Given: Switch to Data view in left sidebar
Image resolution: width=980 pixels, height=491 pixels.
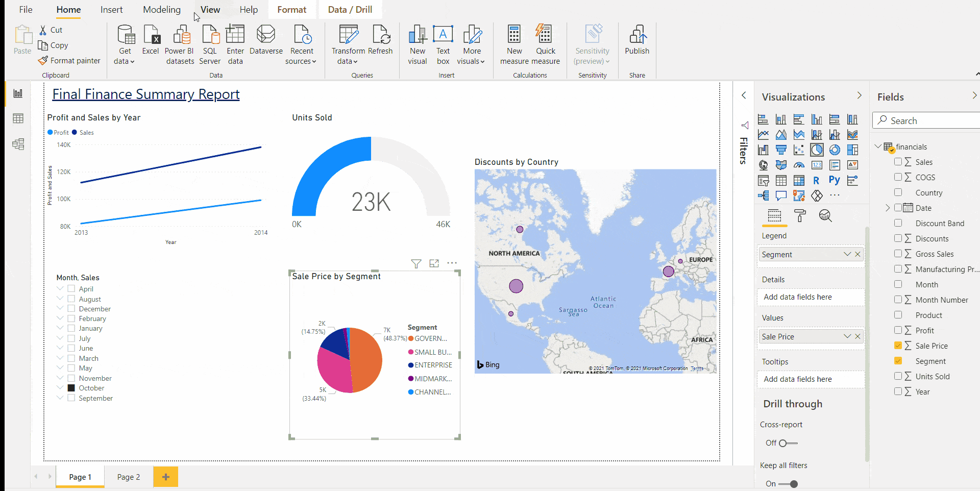Looking at the screenshot, I should [18, 118].
